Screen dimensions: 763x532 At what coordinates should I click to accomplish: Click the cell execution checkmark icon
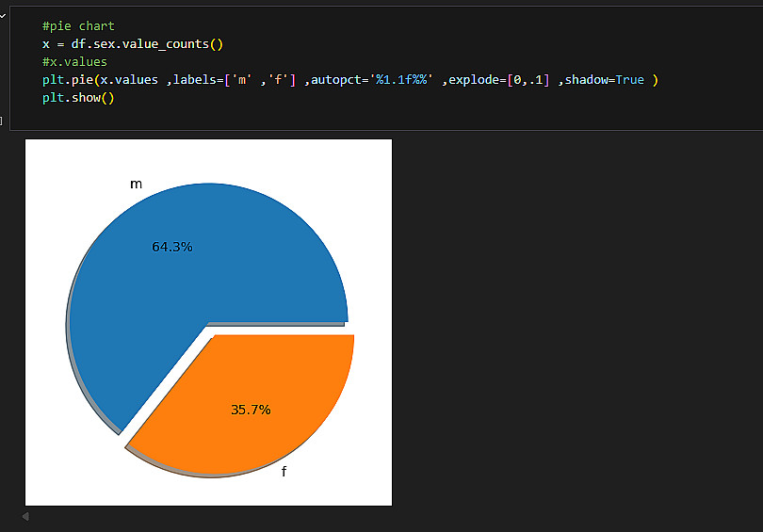click(x=3, y=16)
